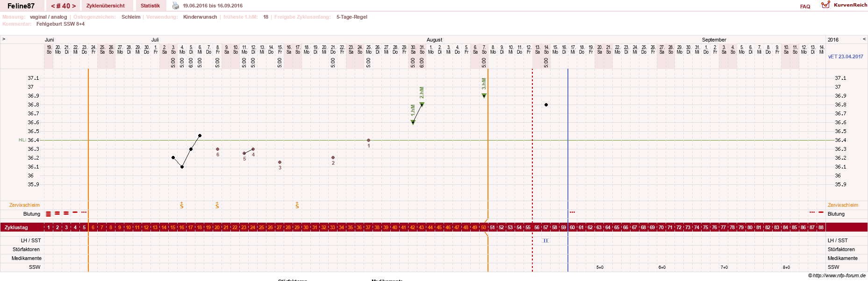Click the < expander next to 2016
Image resolution: width=868 pixels, height=281 pixels.
click(864, 39)
